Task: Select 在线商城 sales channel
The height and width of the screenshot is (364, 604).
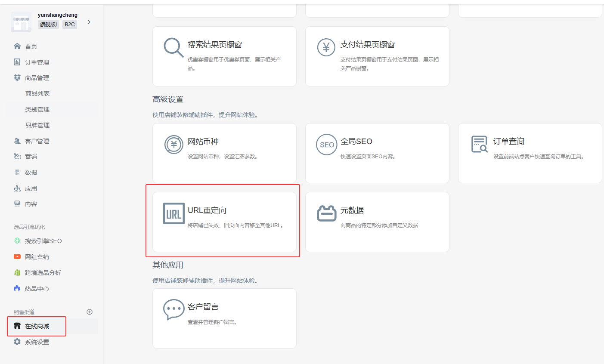Action: (37, 326)
